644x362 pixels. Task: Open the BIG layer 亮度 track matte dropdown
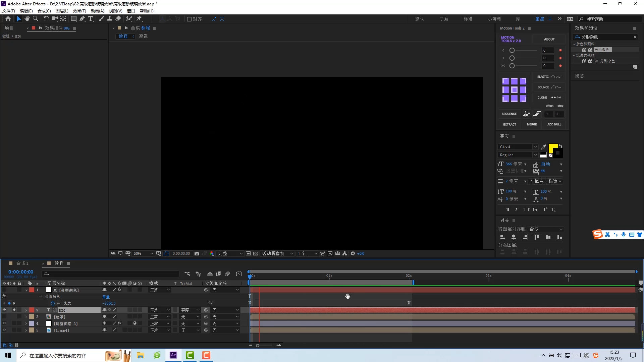pos(190,310)
